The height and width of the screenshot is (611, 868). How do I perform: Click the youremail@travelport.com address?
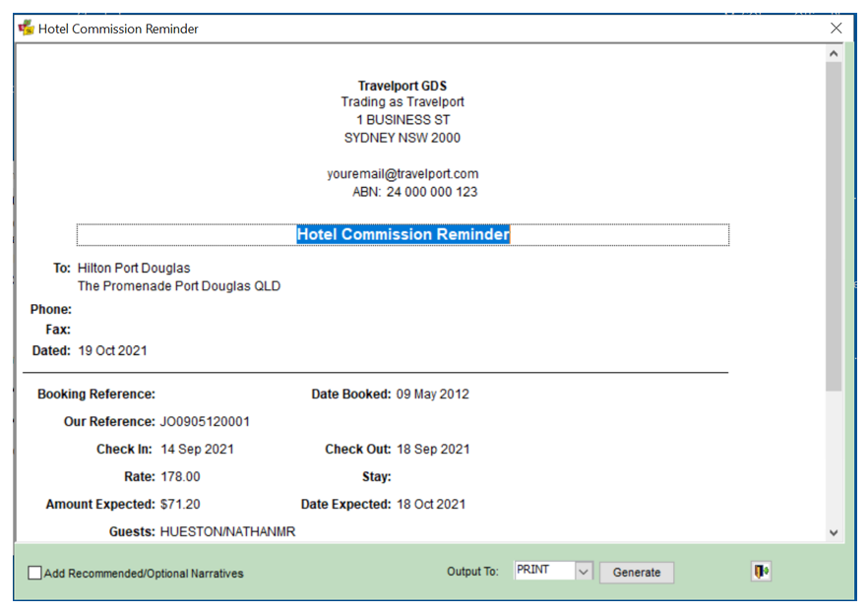pyautogui.click(x=403, y=174)
